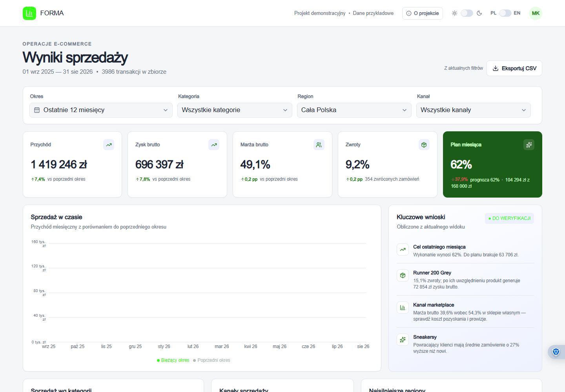Screen dimensions: 565x392
Task: Open the Okres dropdown Ostatnie 12 miesięcy
Action: point(101,110)
